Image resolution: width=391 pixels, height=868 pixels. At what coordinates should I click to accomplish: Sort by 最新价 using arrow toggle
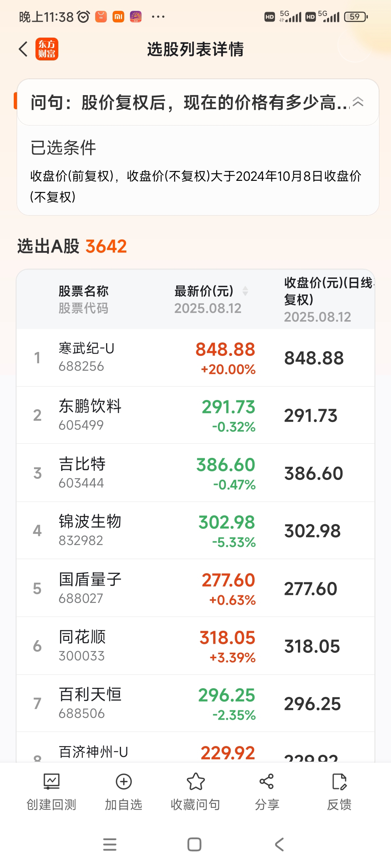click(x=245, y=291)
